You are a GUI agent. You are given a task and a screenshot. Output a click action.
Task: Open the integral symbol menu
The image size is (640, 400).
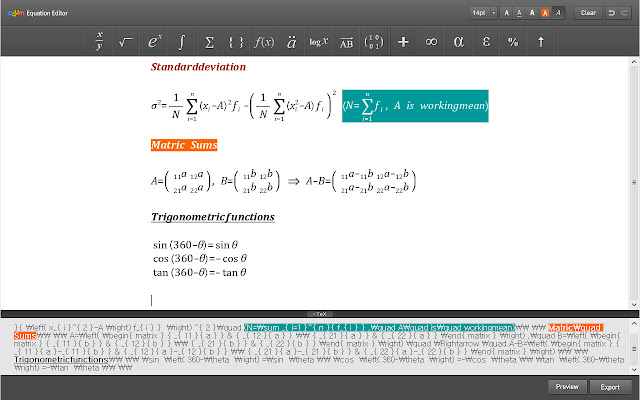tap(181, 41)
